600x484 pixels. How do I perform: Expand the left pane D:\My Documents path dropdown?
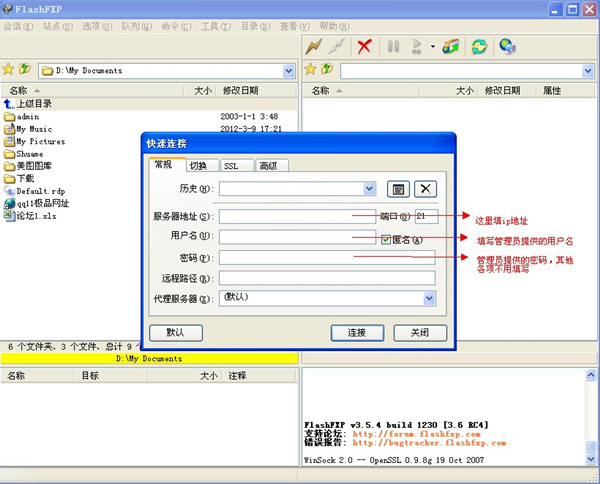pyautogui.click(x=291, y=71)
